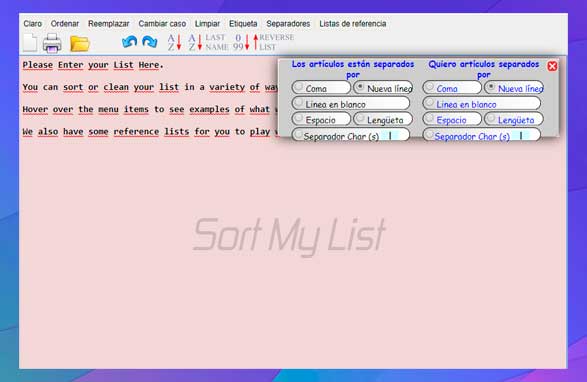Close the separators panel with red X
This screenshot has width=587, height=382.
tap(552, 66)
